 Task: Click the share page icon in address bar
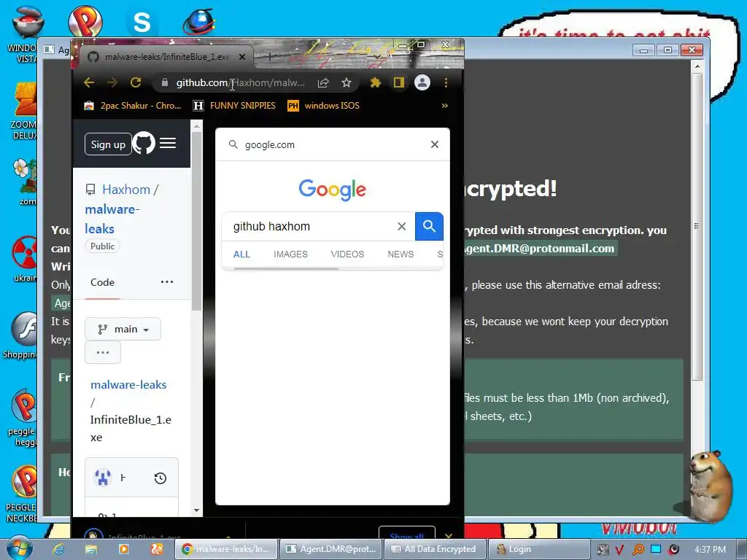tap(323, 83)
